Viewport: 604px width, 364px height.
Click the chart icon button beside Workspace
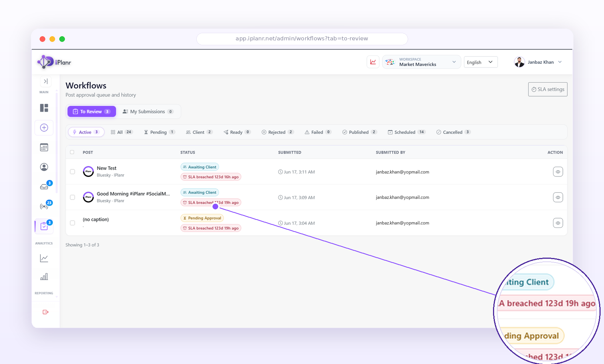coord(373,62)
